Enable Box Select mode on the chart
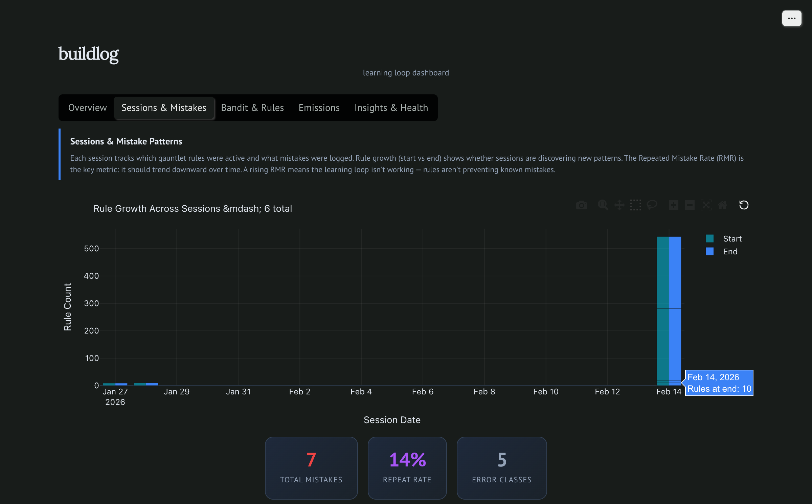 [635, 205]
